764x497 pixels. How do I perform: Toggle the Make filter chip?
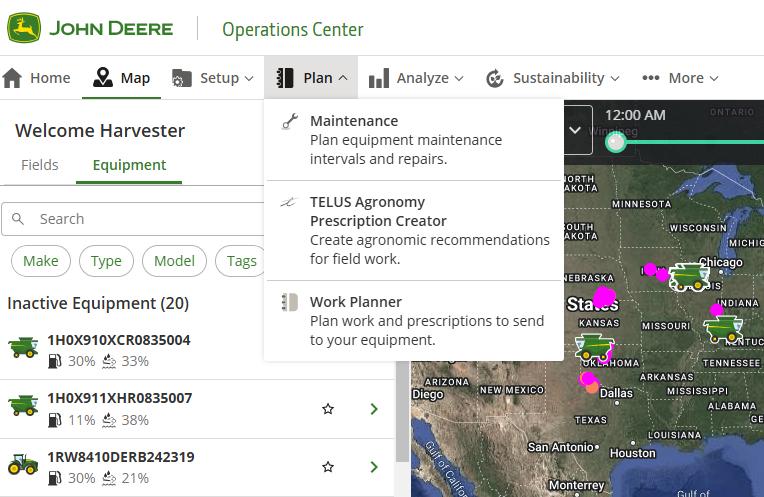41,261
